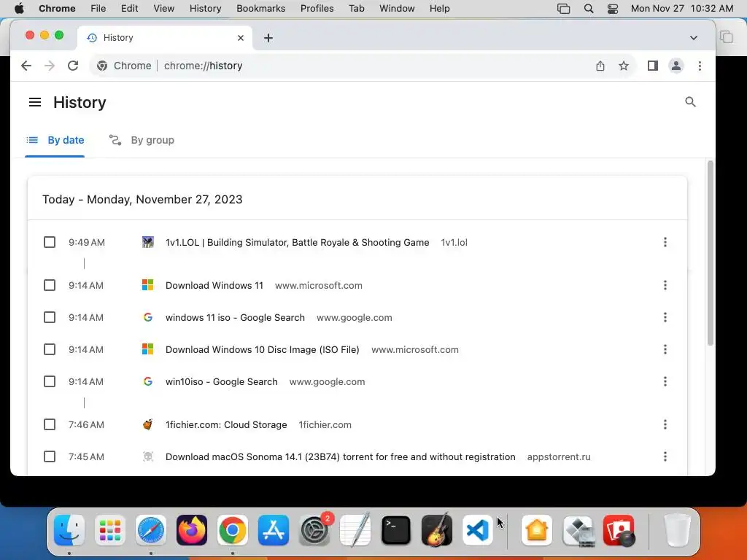Select the 1v1.LOL history entry checkbox
Screen dimensions: 747x560
coord(50,242)
